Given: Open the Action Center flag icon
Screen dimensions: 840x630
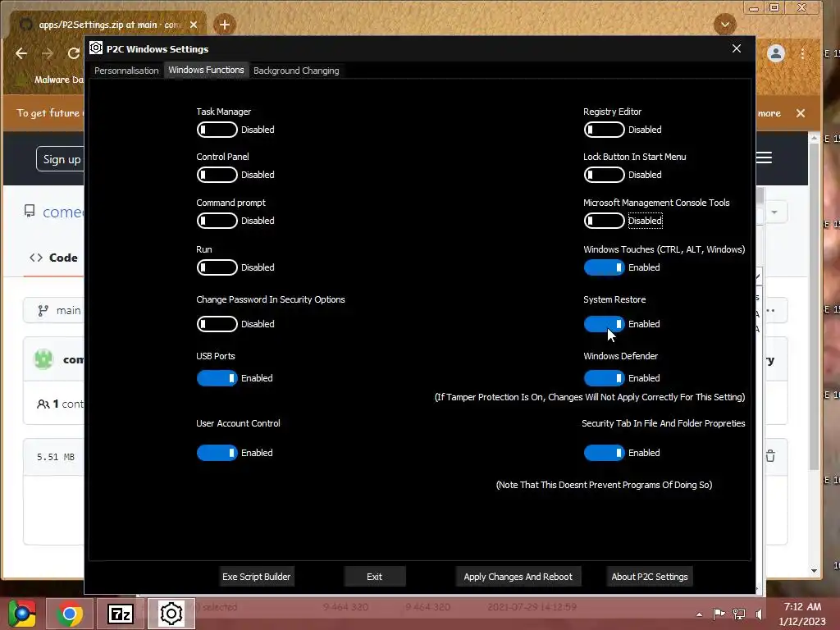Looking at the screenshot, I should point(719,614).
